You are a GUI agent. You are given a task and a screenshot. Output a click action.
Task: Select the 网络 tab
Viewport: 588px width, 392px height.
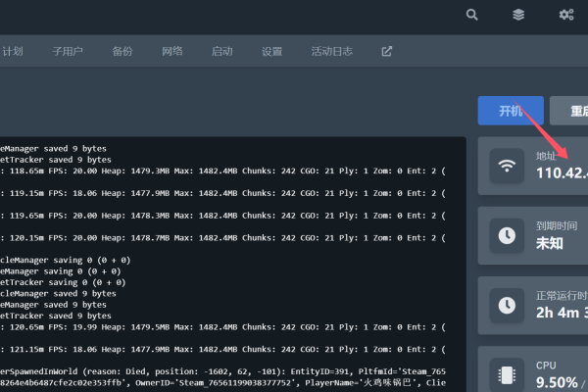tap(172, 51)
